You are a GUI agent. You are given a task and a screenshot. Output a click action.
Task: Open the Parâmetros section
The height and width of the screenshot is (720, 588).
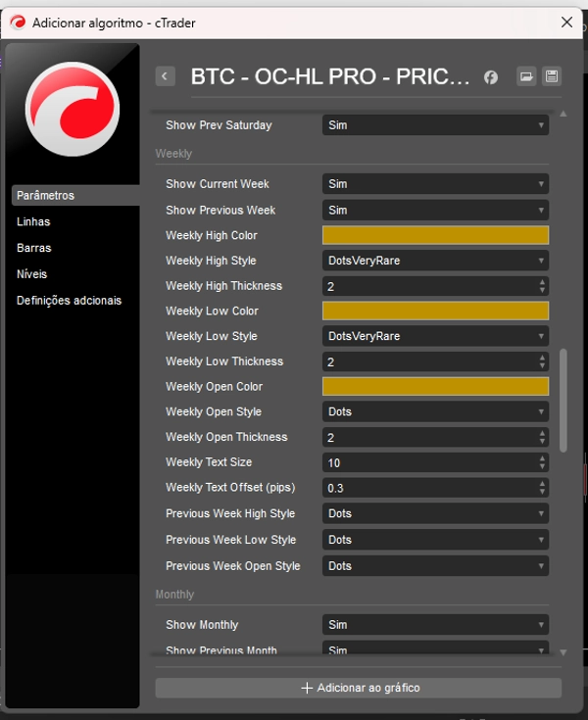(x=75, y=195)
